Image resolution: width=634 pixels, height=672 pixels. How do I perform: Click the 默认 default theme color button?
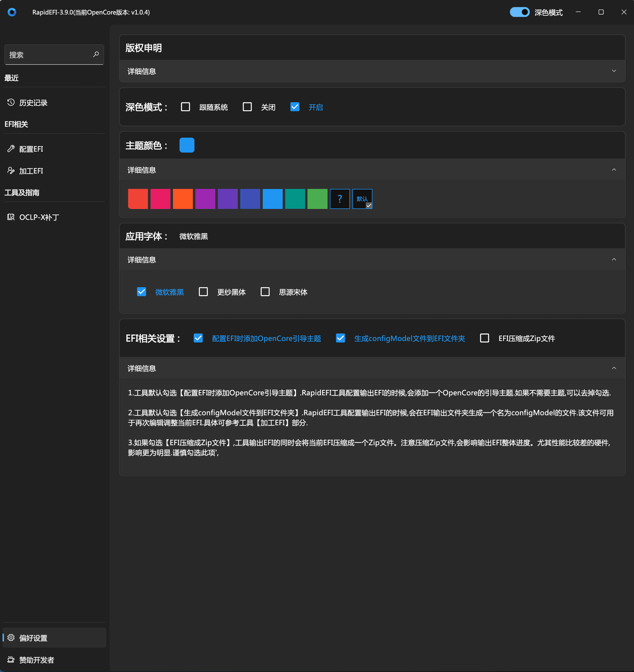362,199
